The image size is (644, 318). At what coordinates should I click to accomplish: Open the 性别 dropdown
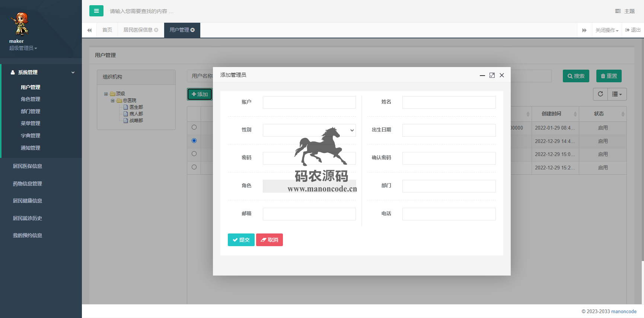309,130
